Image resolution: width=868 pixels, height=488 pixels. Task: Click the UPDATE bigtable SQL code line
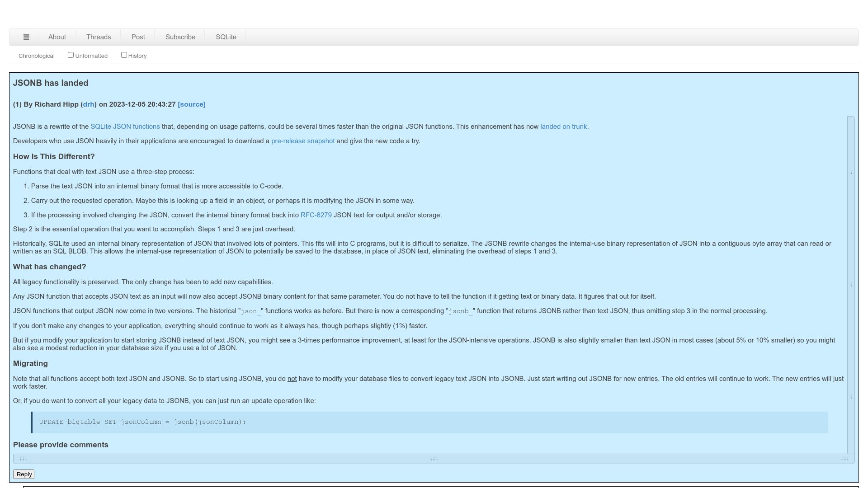[143, 422]
